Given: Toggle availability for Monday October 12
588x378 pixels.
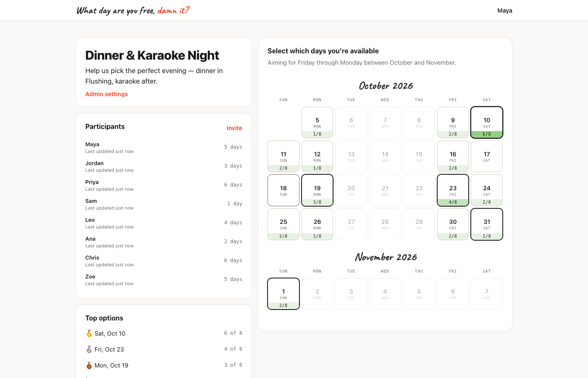Looking at the screenshot, I should point(317,156).
